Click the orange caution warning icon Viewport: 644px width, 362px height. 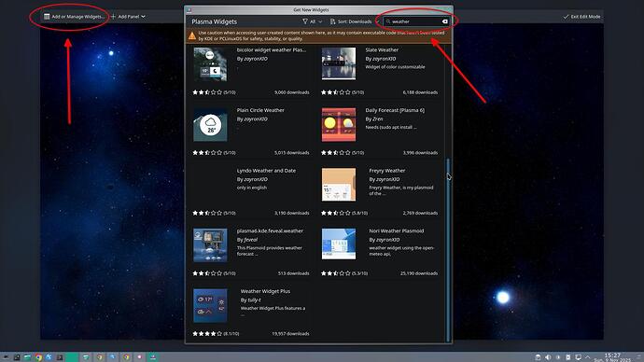point(192,35)
